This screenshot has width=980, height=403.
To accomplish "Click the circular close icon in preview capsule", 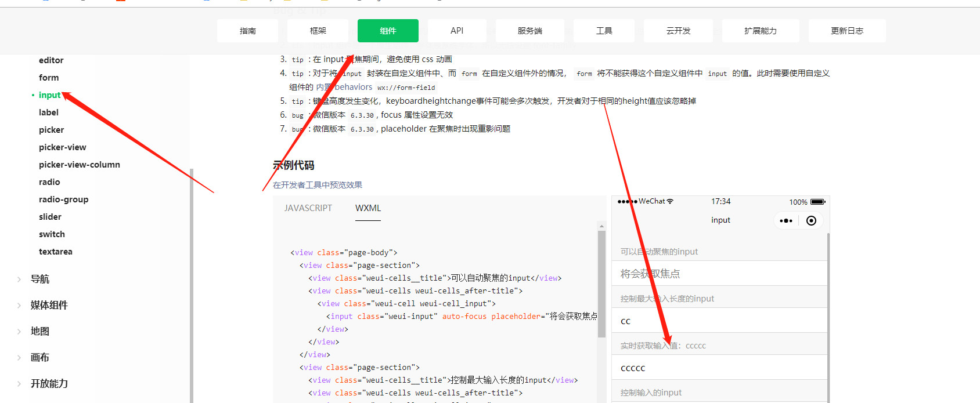I will coord(812,220).
